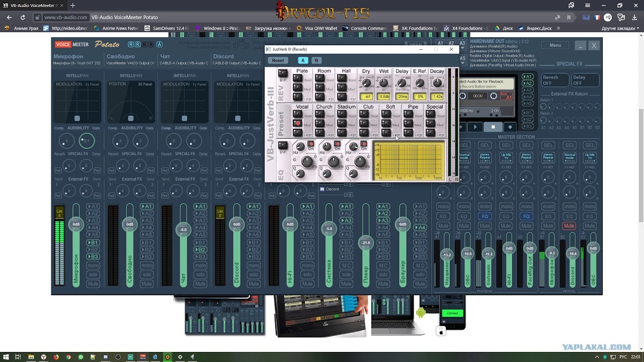This screenshot has width=644, height=362.
Task: Solo the Свободно input strip
Action: pyautogui.click(x=146, y=275)
